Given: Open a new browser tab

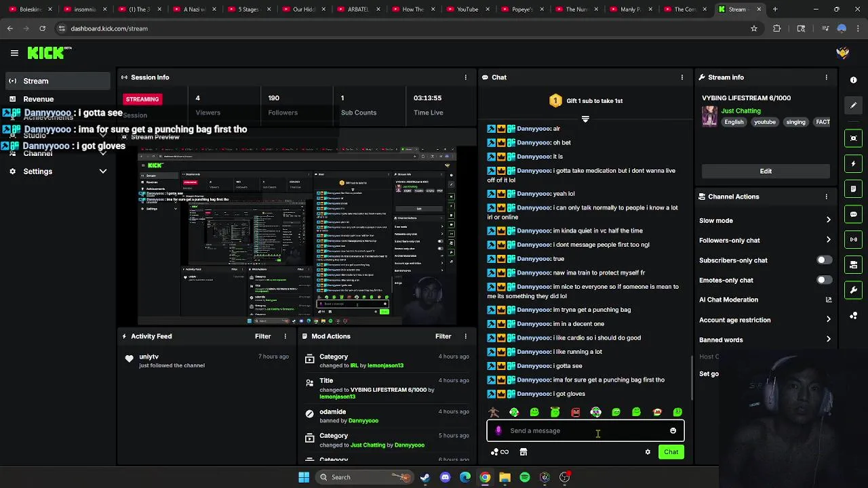Looking at the screenshot, I should (x=775, y=9).
